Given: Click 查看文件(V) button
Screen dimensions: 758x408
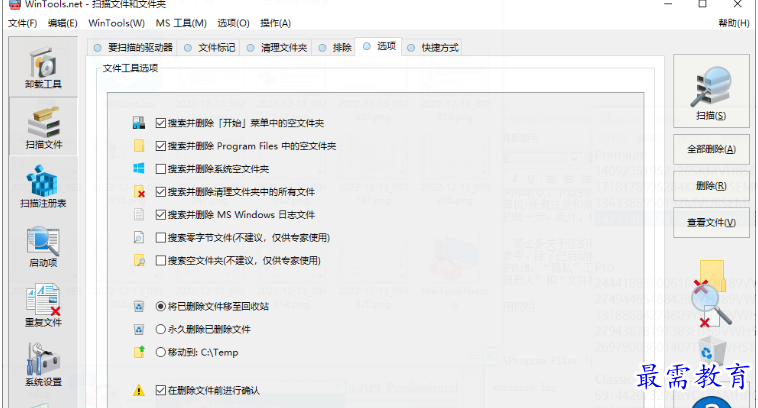Looking at the screenshot, I should (711, 222).
